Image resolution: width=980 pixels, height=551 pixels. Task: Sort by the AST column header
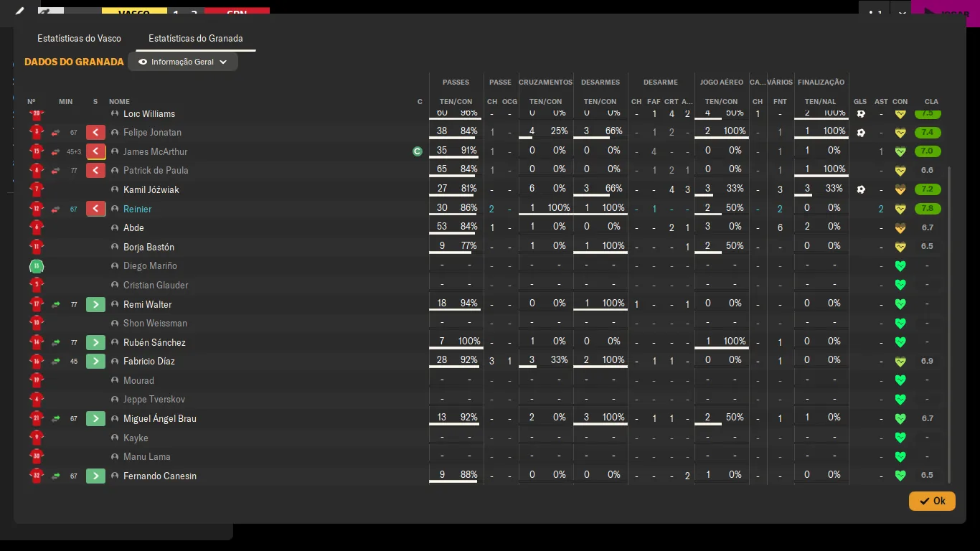pyautogui.click(x=881, y=102)
